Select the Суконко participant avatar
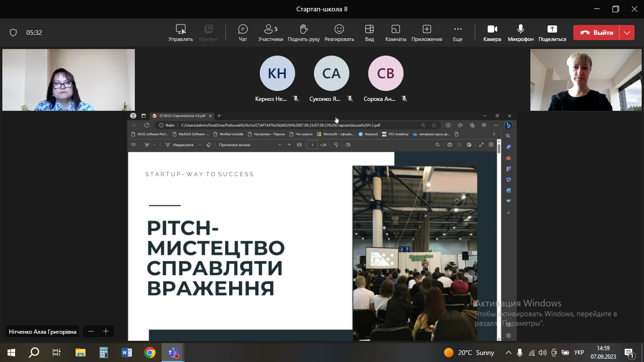 (x=331, y=74)
